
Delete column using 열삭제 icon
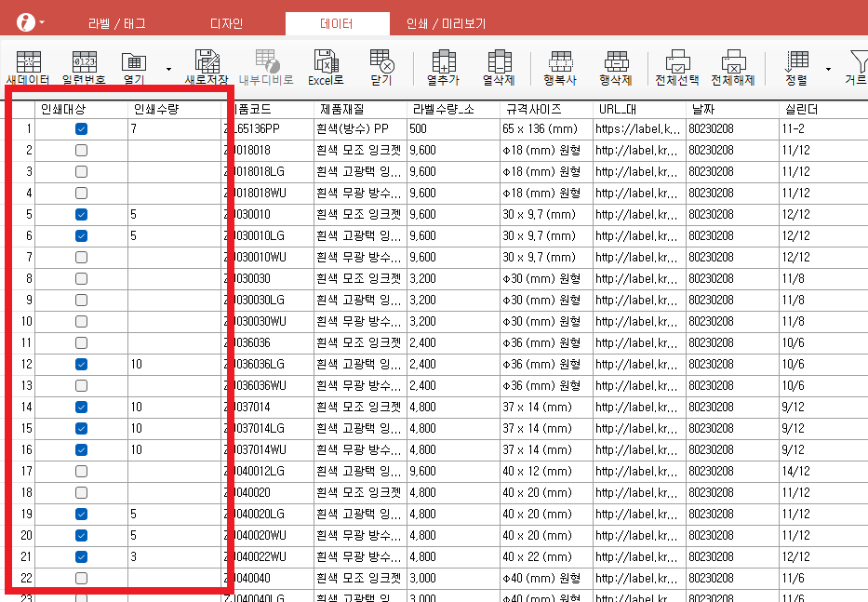(499, 67)
